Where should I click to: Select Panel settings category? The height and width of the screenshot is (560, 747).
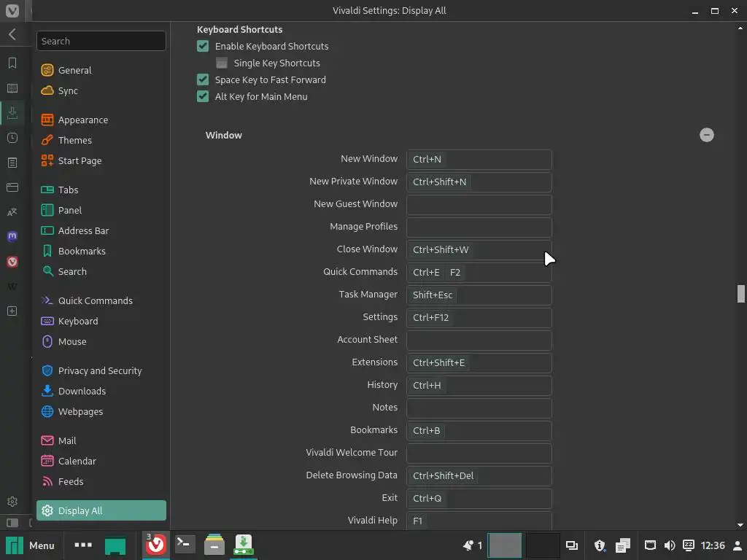click(x=101, y=210)
